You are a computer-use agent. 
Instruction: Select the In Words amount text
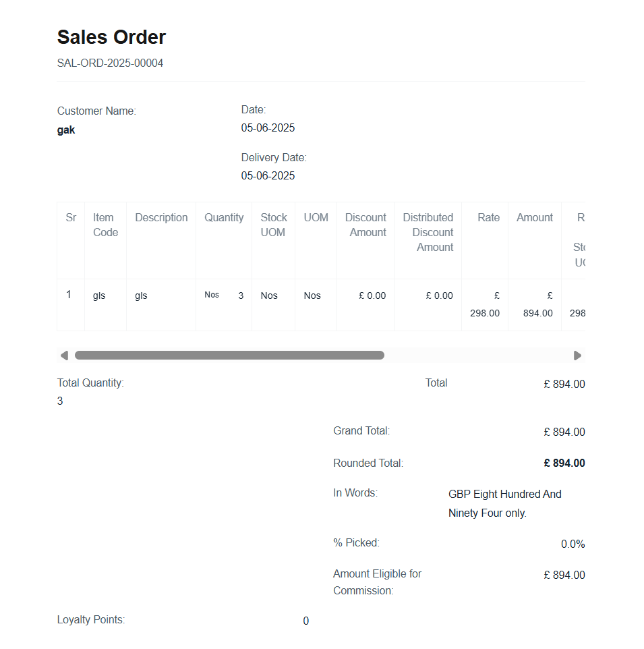[x=504, y=503]
